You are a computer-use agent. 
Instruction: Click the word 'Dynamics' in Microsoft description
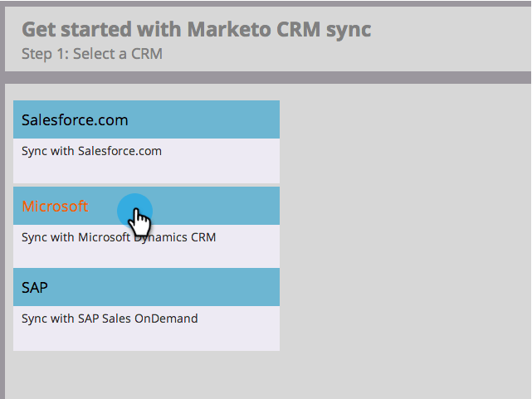(161, 237)
